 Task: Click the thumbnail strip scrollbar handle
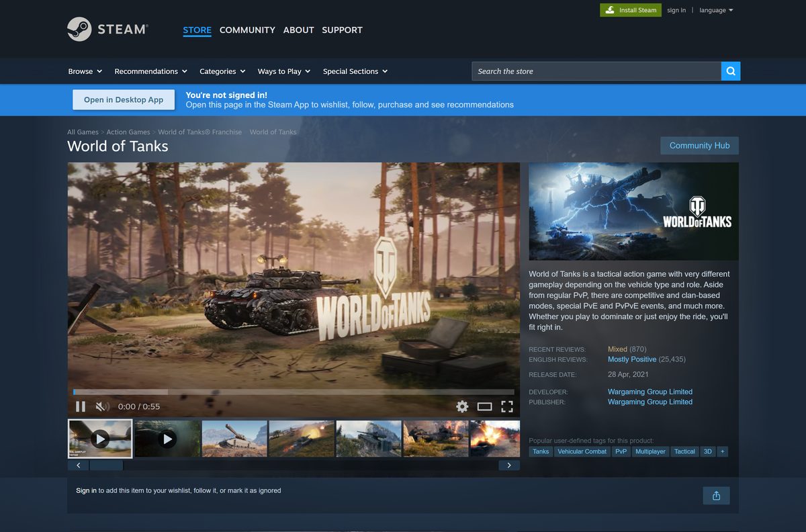coord(106,465)
